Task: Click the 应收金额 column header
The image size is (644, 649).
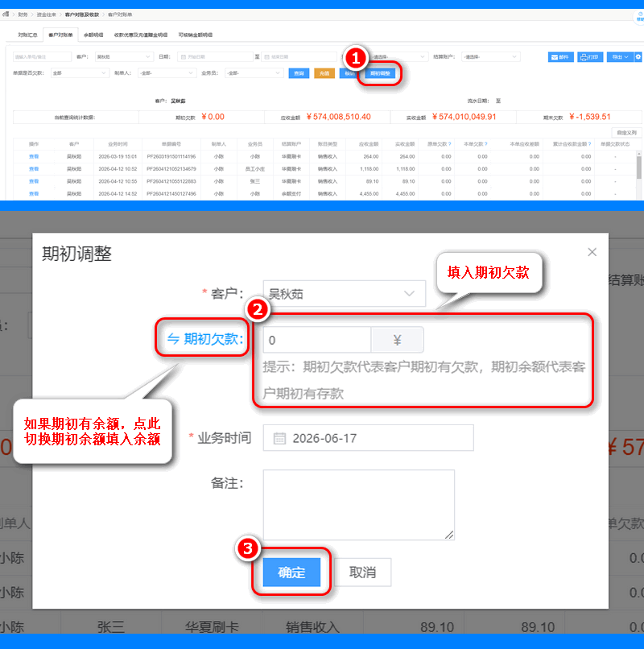Action: (x=369, y=144)
